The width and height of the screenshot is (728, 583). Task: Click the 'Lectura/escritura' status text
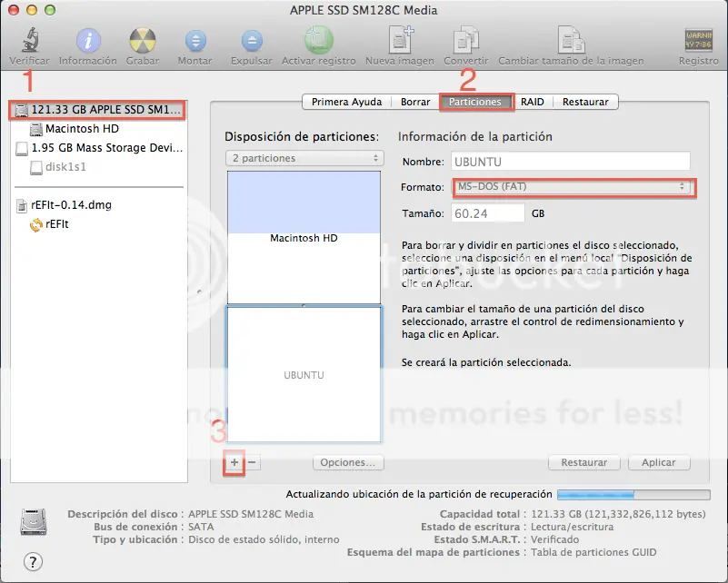572,527
